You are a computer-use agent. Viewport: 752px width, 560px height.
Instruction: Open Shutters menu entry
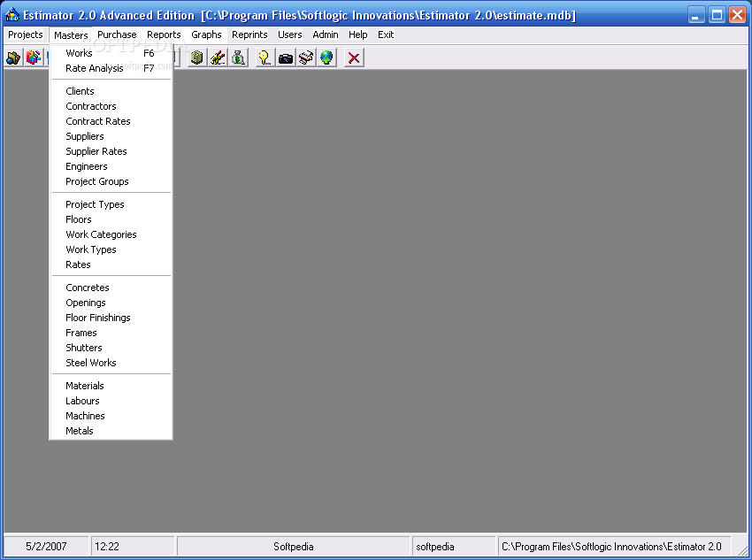(x=111, y=348)
